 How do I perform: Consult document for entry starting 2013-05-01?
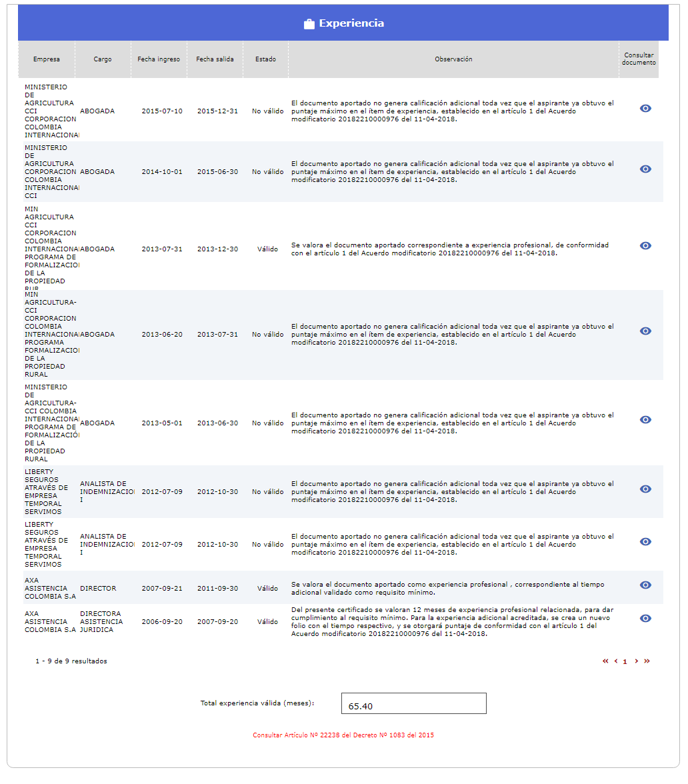645,420
